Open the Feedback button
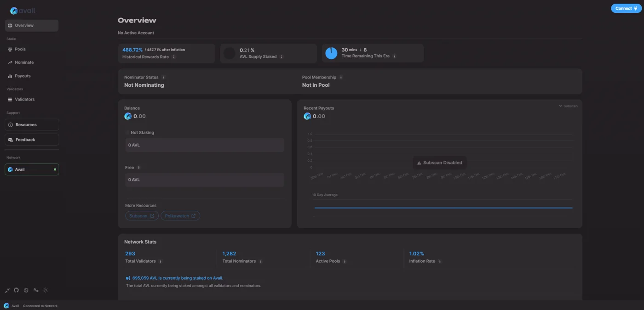The image size is (644, 310). pyautogui.click(x=32, y=140)
